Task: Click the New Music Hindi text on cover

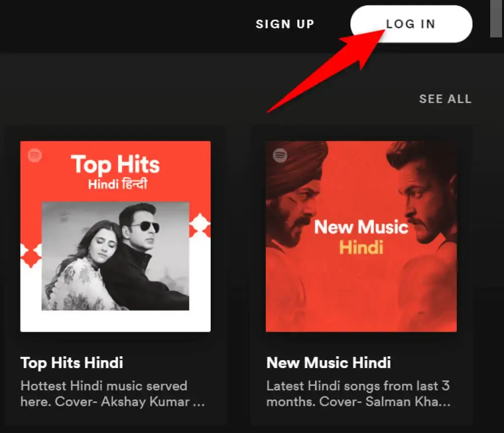Action: (x=361, y=235)
